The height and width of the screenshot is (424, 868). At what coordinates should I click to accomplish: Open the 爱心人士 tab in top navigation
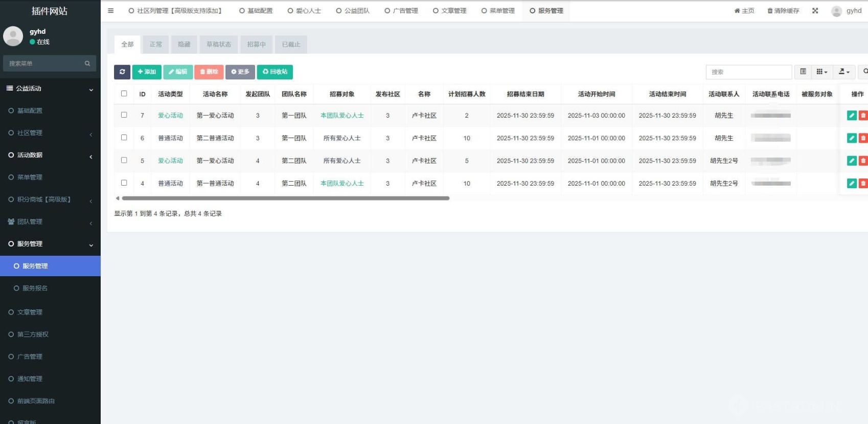[x=305, y=11]
